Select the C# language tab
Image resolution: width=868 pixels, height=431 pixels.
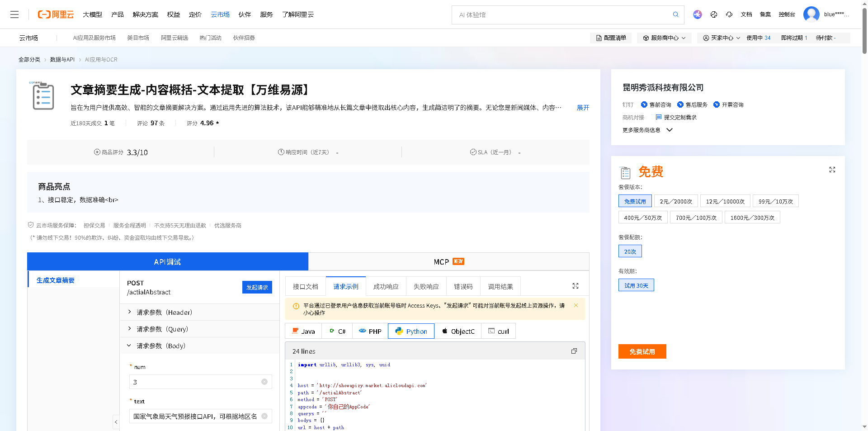[337, 331]
